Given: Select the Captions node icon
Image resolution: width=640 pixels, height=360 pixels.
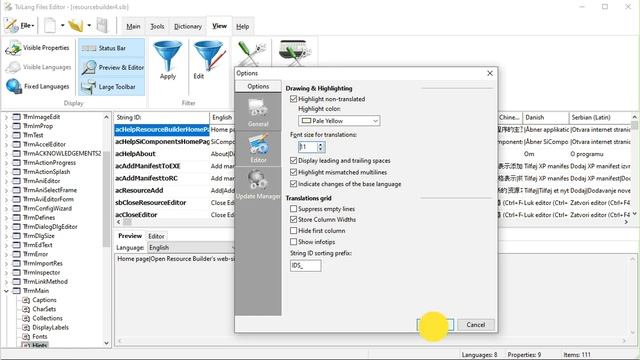Looking at the screenshot, I should point(26,300).
